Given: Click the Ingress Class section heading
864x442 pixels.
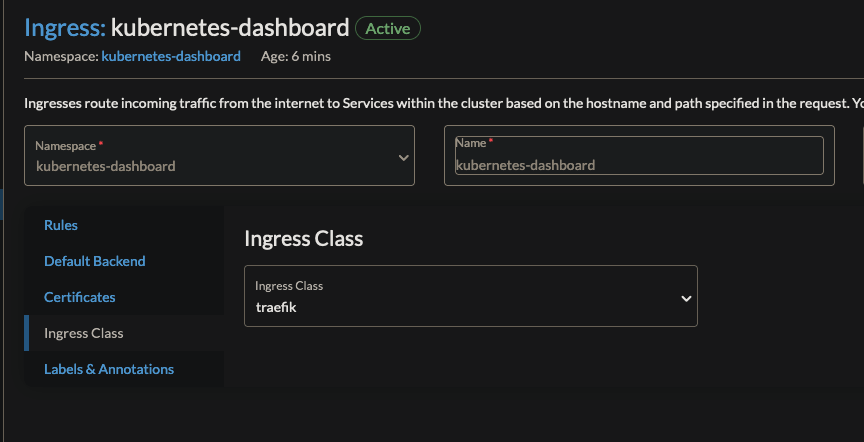Looking at the screenshot, I should [x=303, y=238].
